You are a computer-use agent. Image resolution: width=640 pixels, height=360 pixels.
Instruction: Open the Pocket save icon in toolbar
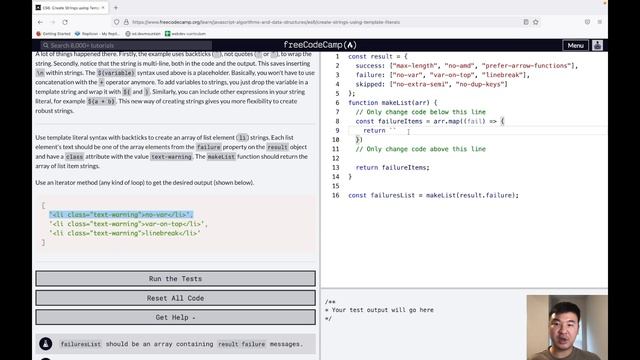[587, 22]
